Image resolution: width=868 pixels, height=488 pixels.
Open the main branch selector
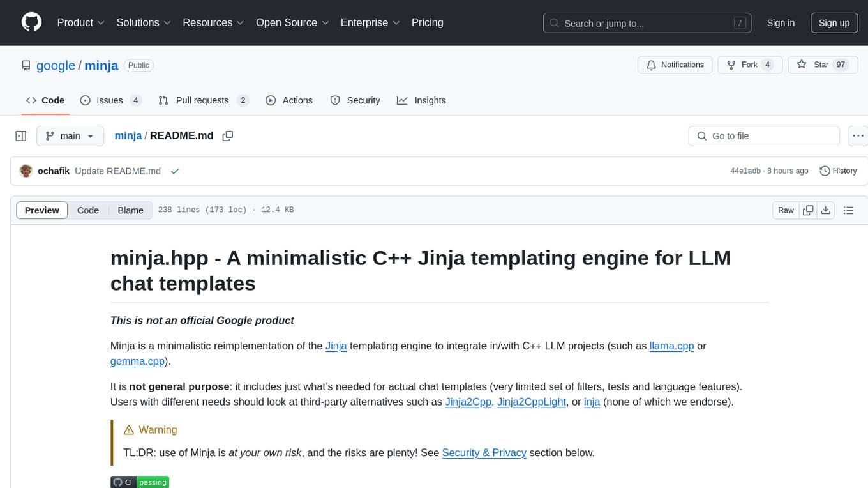tap(70, 136)
